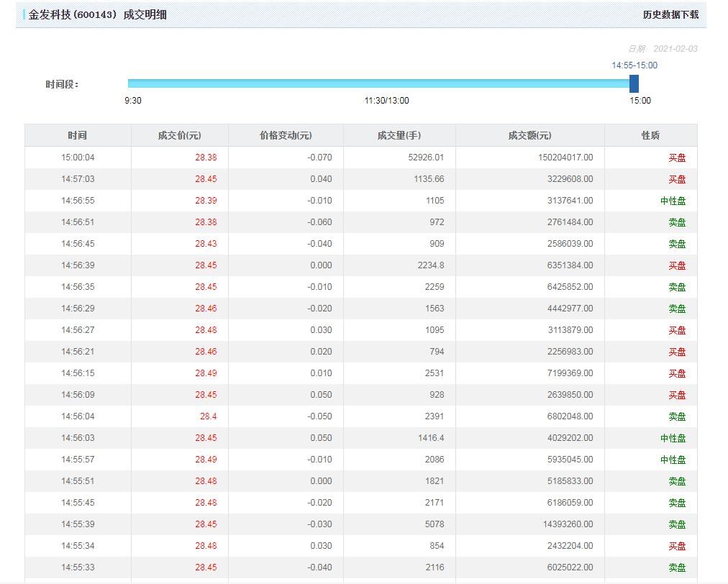
Task: Click the 金发科技(600143) 成交明细 title
Action: point(98,14)
